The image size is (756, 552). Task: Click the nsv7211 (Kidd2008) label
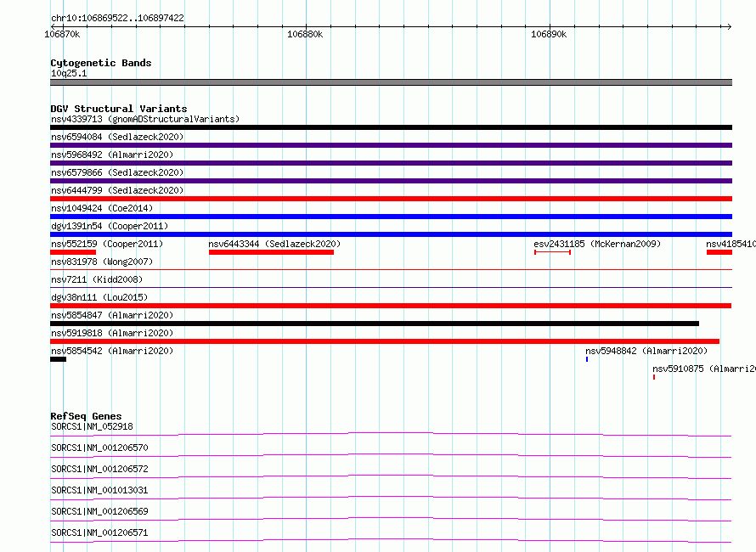click(x=97, y=279)
